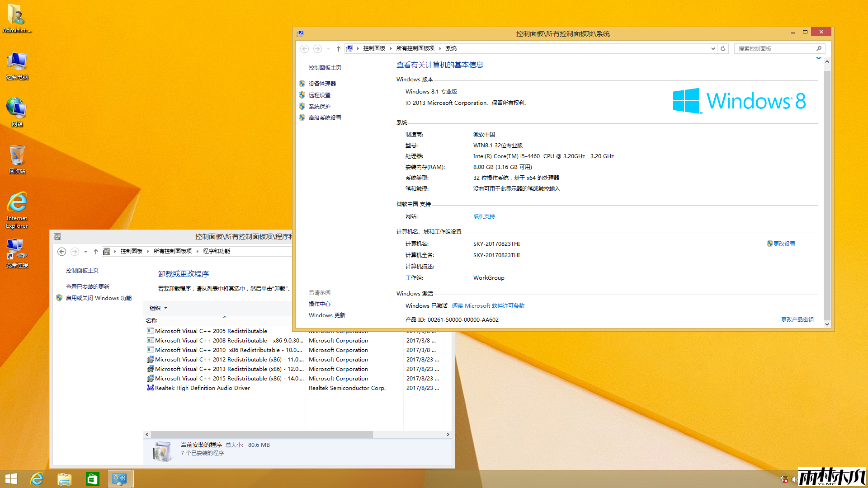The height and width of the screenshot is (488, 868).
Task: Open File Explorer from taskbar
Action: coord(64,479)
